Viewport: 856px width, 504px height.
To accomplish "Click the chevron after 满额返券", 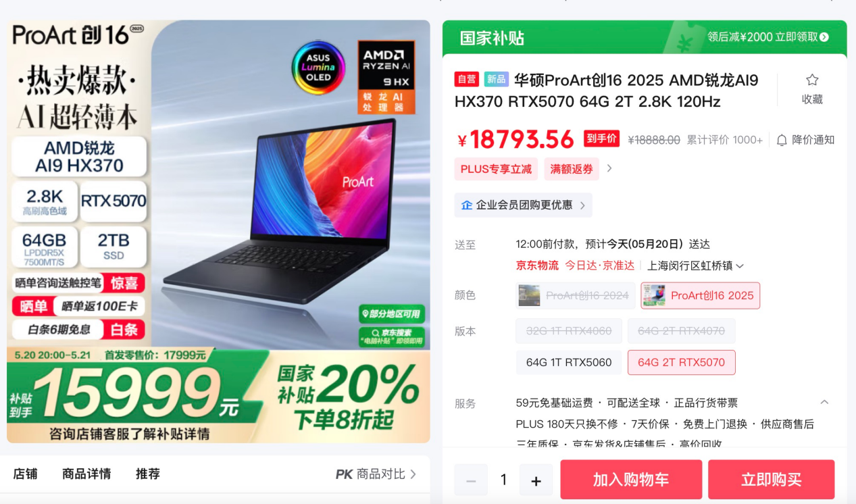I will (x=609, y=168).
